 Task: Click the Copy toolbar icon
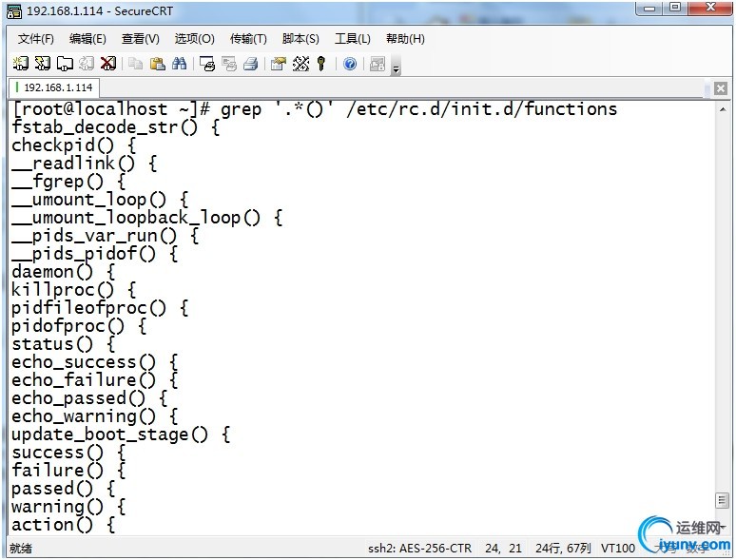136,64
